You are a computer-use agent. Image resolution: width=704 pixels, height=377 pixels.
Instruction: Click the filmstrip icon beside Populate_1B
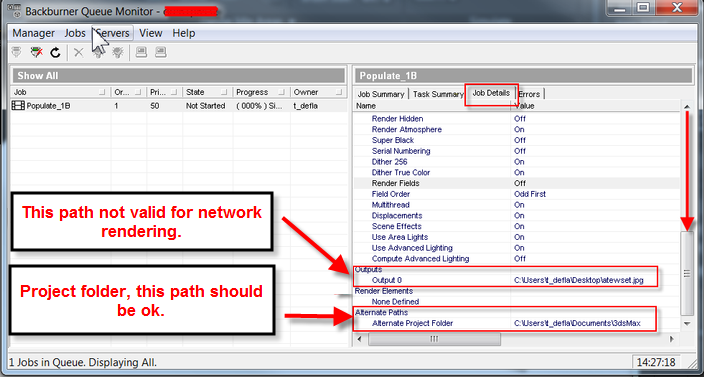(19, 106)
